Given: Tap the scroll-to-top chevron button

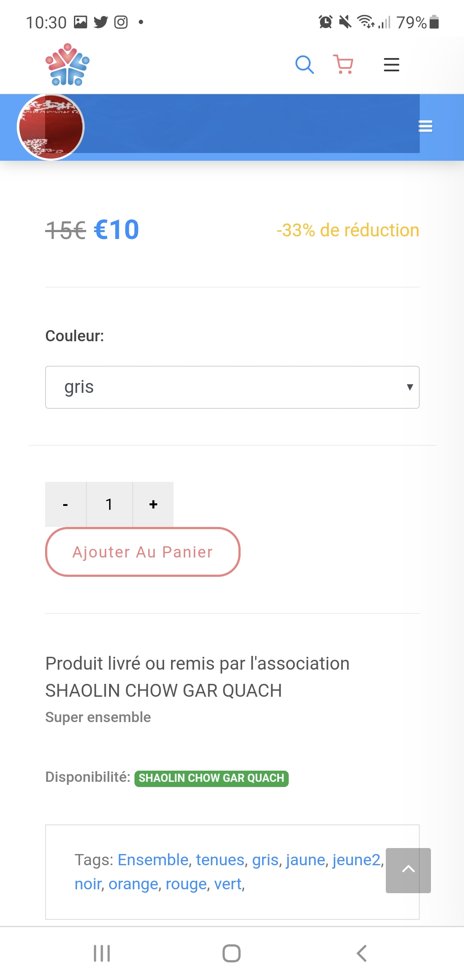Looking at the screenshot, I should click(x=408, y=870).
